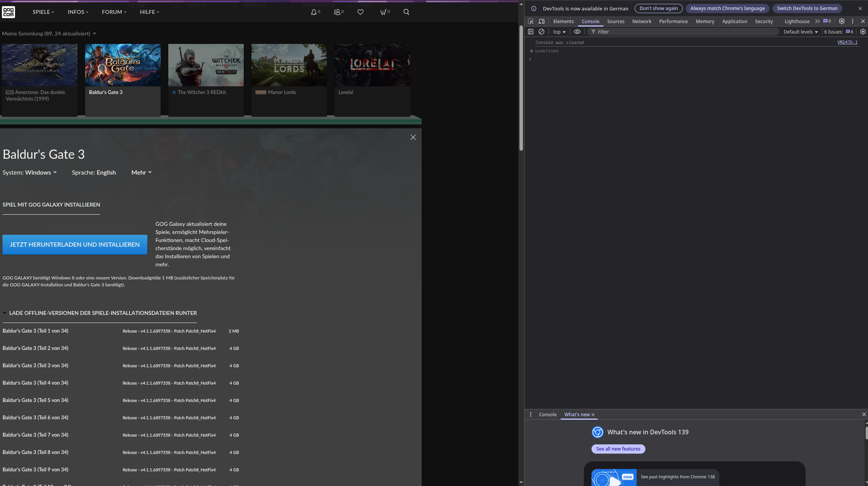Open the notifications bell icon
This screenshot has width=868, height=486.
click(314, 12)
